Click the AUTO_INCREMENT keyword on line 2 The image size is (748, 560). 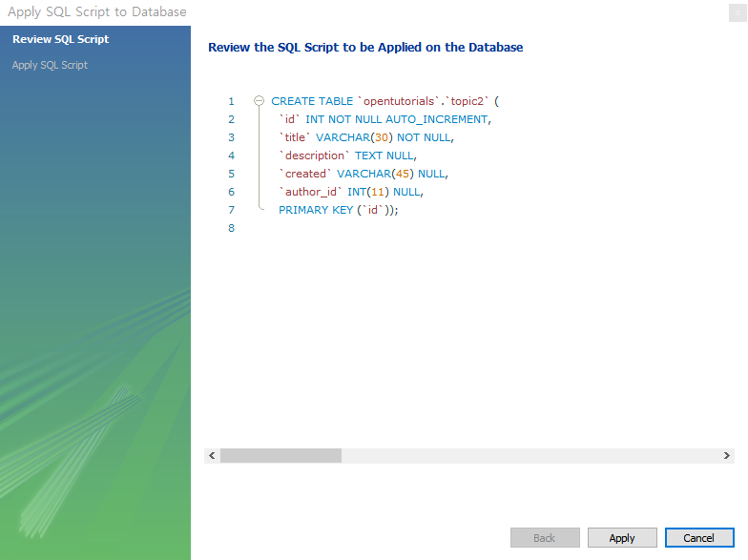[437, 119]
